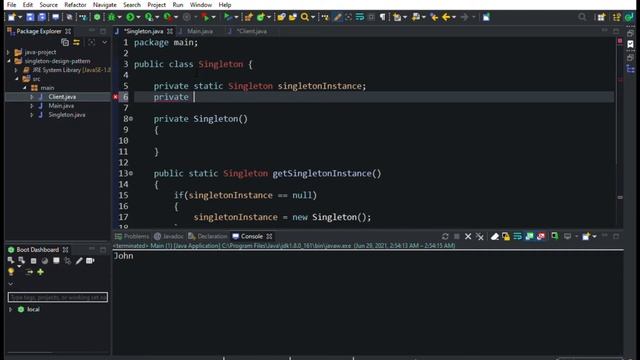
Task: Collapse the singleton-design-pattern project node
Action: click(8, 61)
